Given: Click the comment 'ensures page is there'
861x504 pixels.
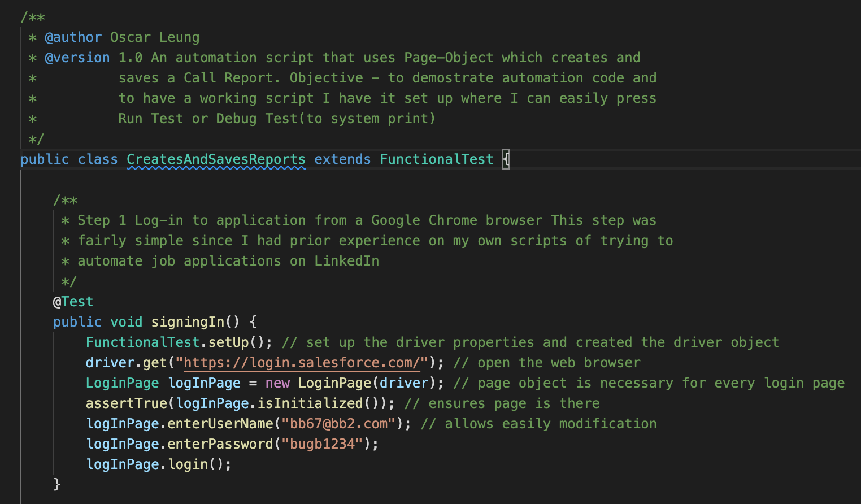Looking at the screenshot, I should (502, 403).
